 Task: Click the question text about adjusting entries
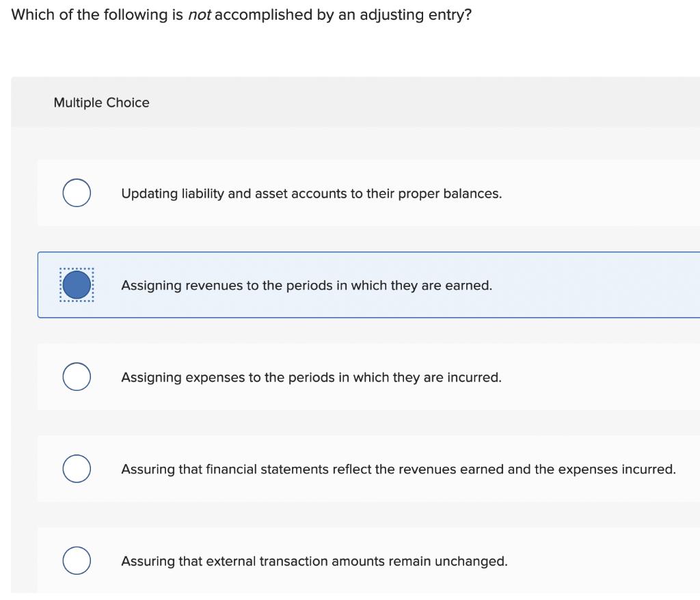241,14
